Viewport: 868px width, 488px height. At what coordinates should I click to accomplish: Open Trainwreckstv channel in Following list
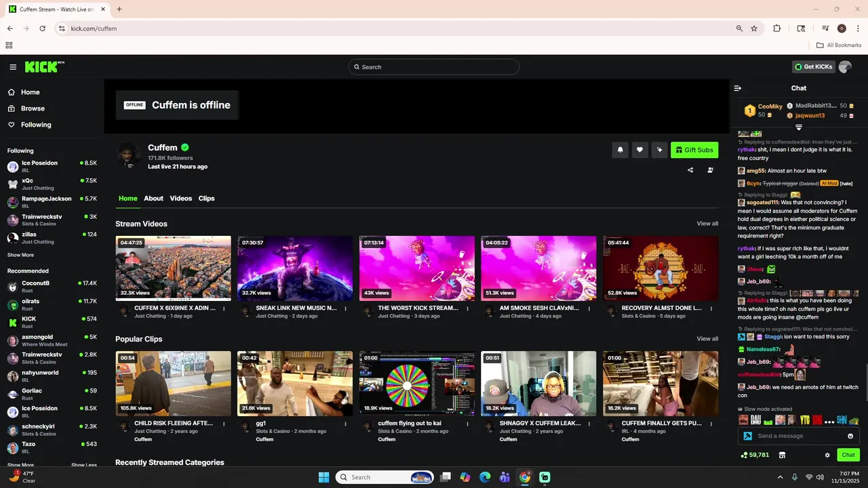pyautogui.click(x=52, y=220)
